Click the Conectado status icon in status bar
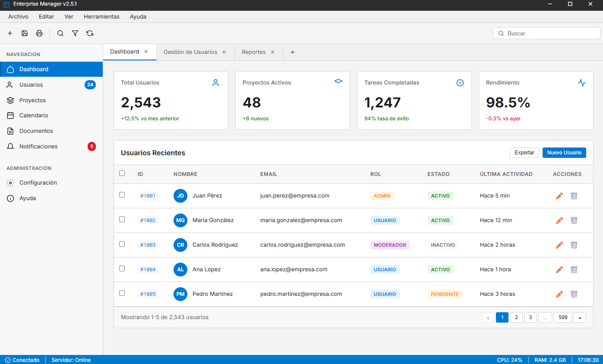 (x=7, y=360)
